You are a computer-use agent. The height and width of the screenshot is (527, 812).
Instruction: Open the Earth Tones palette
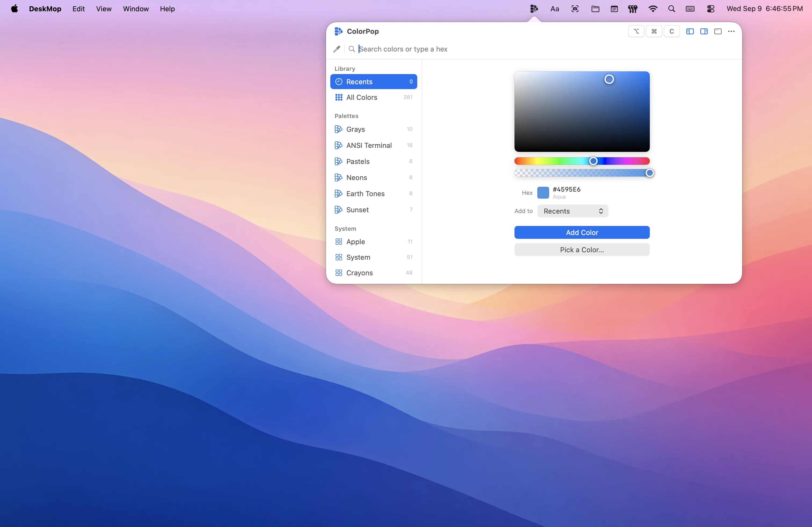click(374, 194)
